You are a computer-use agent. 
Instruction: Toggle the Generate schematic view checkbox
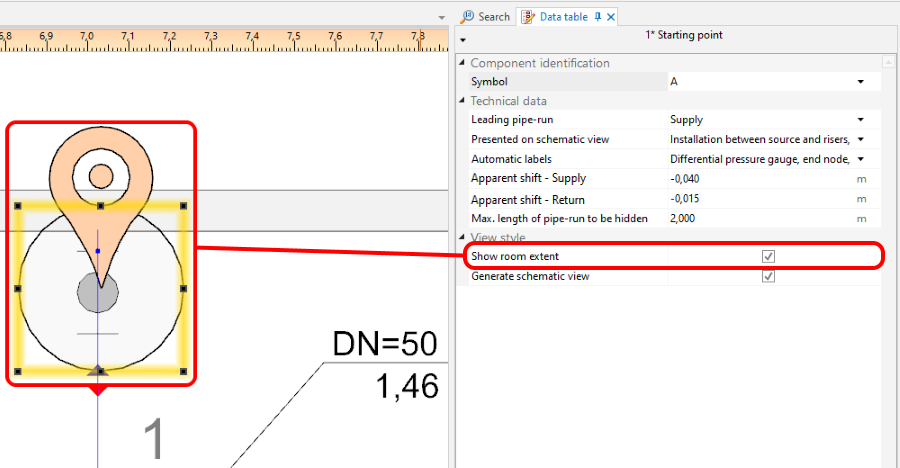(768, 276)
